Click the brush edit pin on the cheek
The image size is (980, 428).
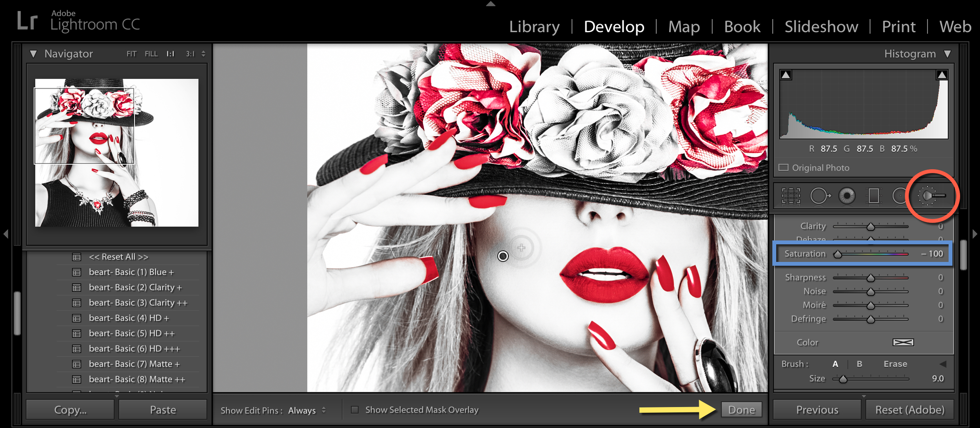[x=503, y=256]
